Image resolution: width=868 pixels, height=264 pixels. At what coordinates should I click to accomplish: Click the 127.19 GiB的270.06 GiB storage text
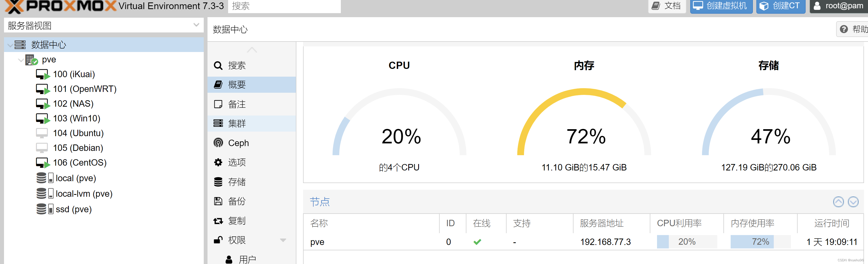coord(769,168)
